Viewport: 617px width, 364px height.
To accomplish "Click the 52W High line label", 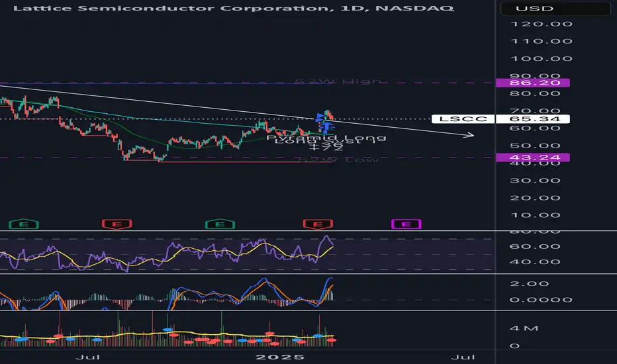I will (x=338, y=81).
